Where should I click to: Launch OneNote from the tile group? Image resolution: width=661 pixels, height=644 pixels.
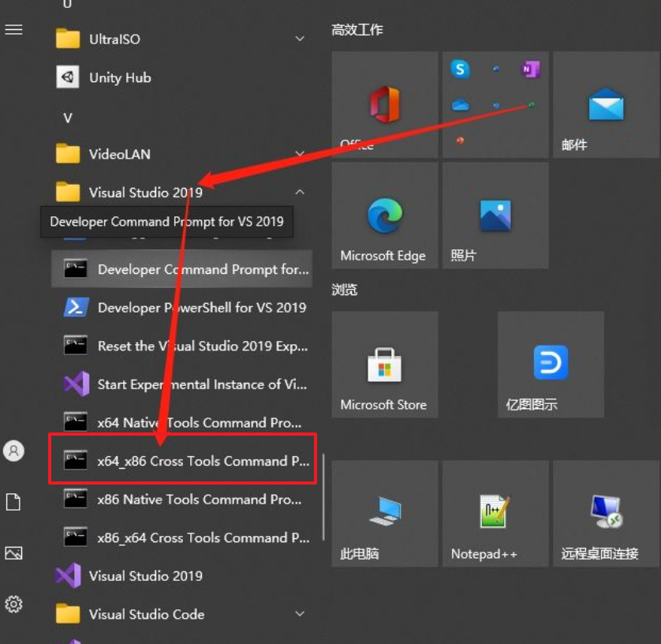click(x=530, y=69)
